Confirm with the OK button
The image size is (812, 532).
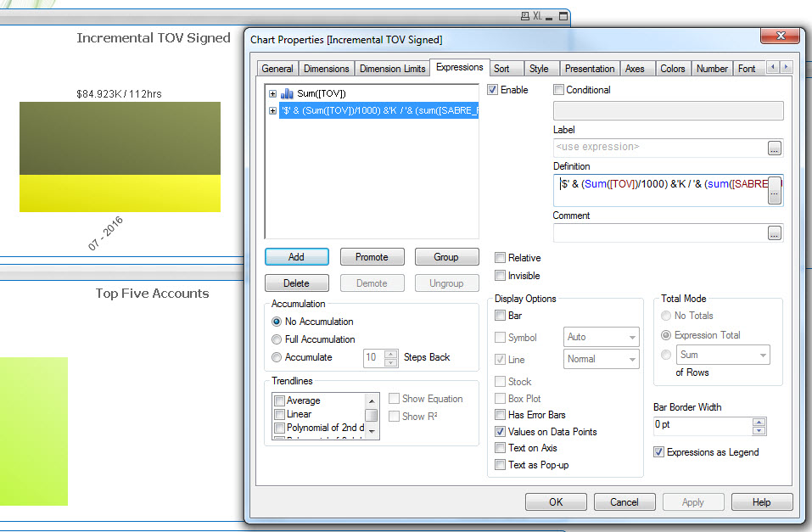556,501
